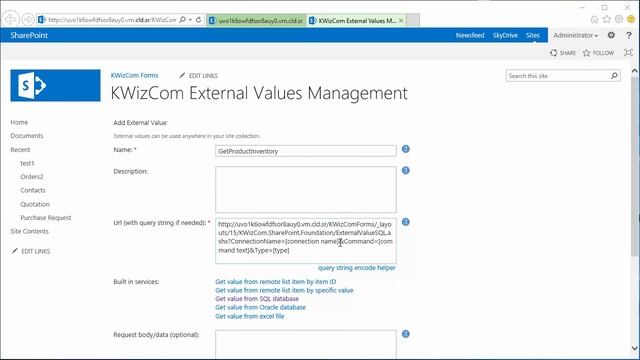Click the SHARE button
The width and height of the screenshot is (640, 360).
(563, 53)
